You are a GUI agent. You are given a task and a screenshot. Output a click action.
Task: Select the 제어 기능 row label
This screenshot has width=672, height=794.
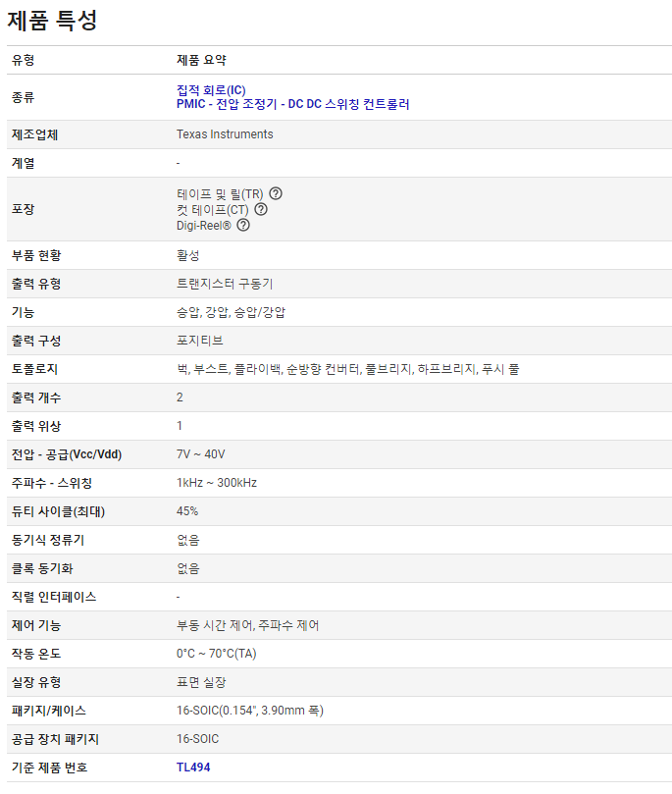pyautogui.click(x=36, y=625)
